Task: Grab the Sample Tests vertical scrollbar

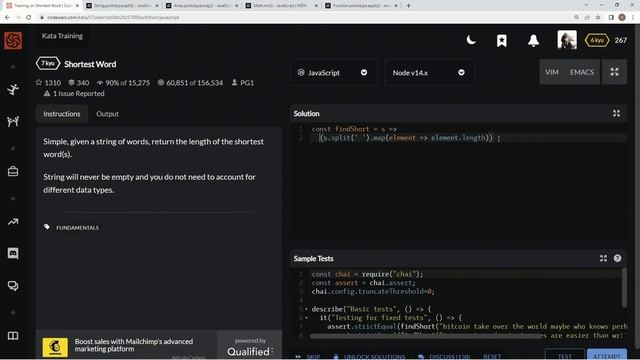Action: click(x=624, y=287)
